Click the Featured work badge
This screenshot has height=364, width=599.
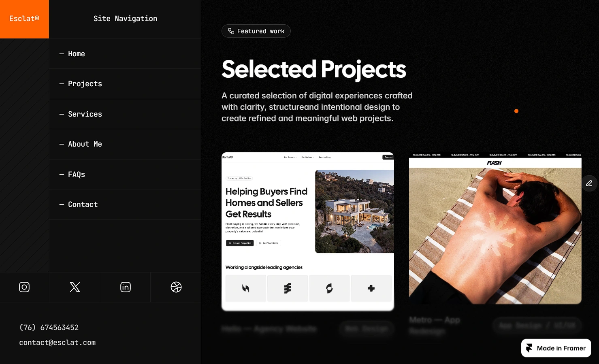tap(256, 31)
